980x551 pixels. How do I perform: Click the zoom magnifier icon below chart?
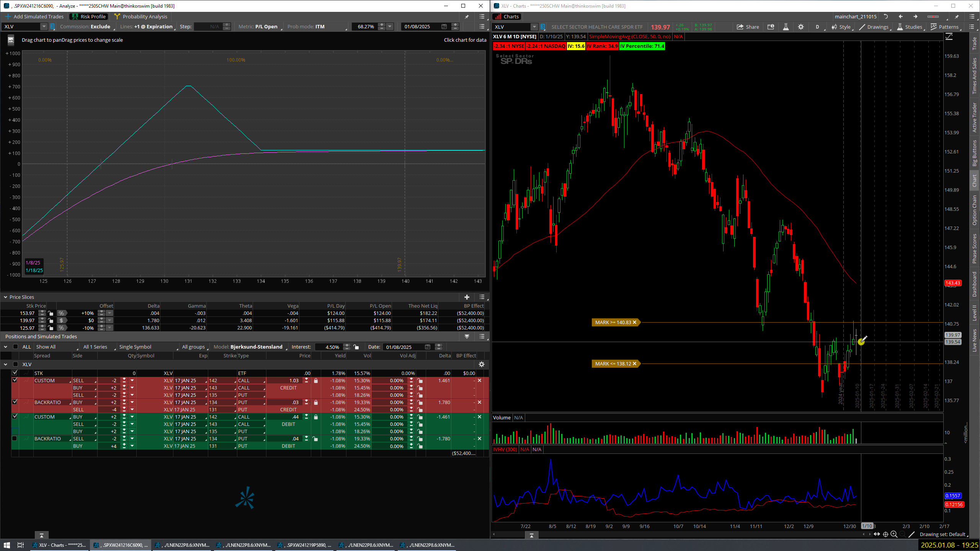(894, 534)
